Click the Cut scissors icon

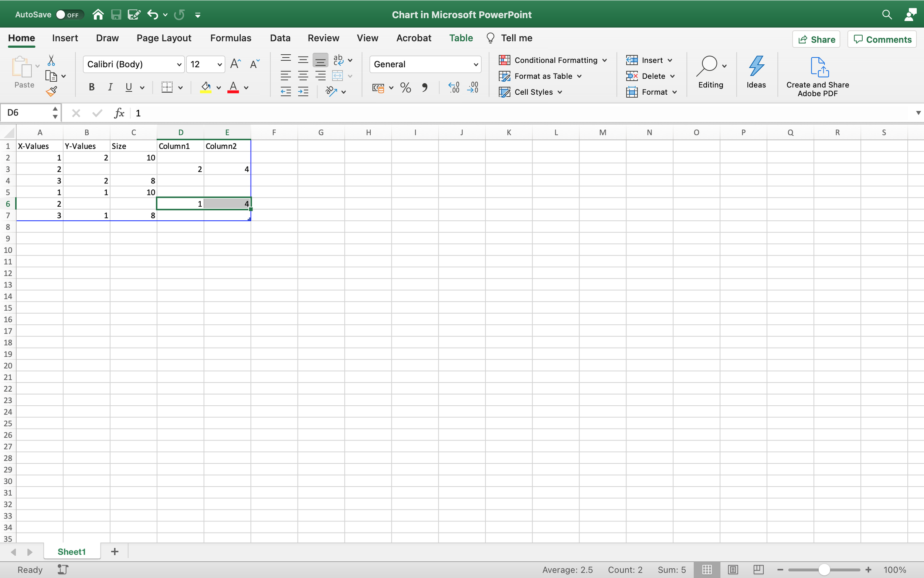coord(51,60)
